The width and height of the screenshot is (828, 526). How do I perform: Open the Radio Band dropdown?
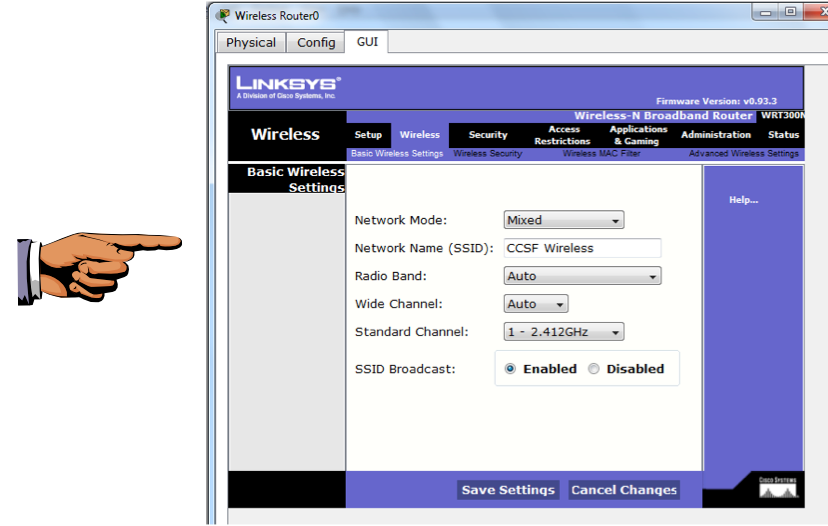582,276
